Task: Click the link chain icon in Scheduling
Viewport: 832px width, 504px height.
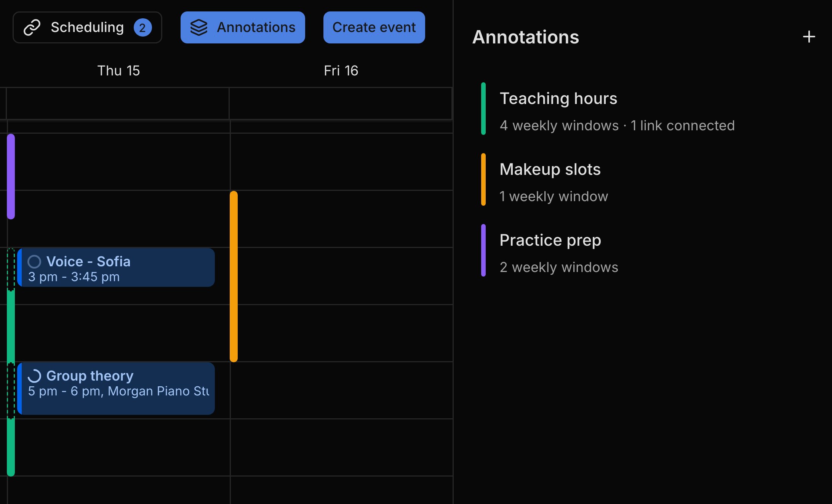Action: 32,27
